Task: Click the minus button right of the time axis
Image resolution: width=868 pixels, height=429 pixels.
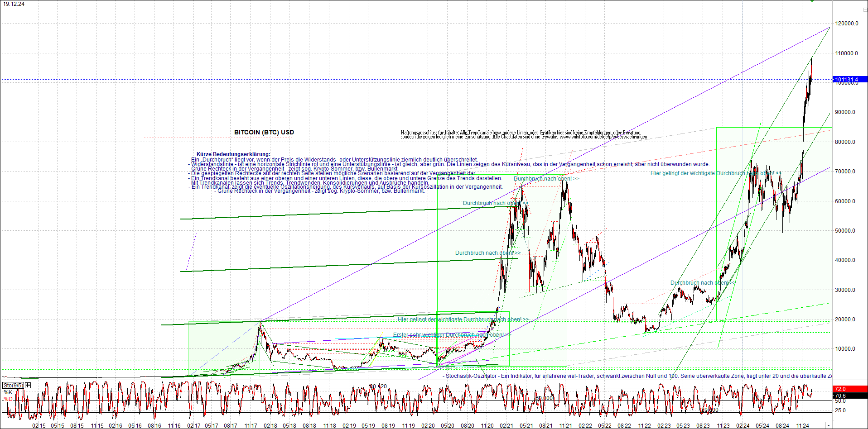Action: tap(829, 425)
